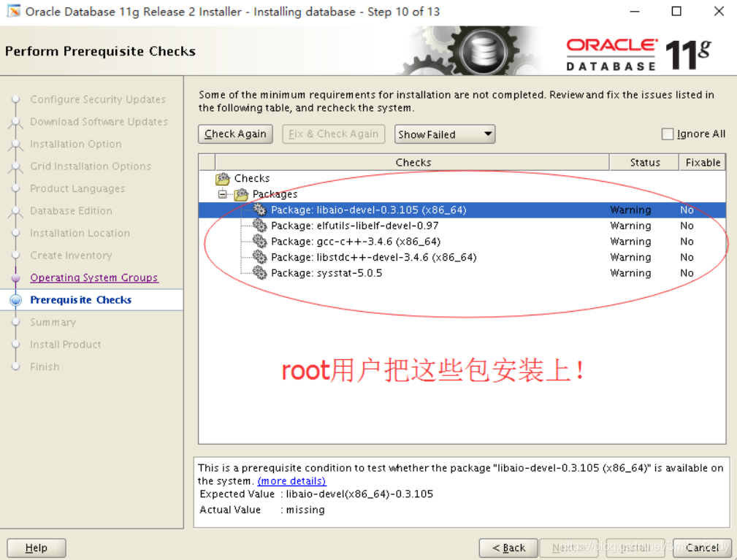Click the Packages folder icon

pos(241,194)
